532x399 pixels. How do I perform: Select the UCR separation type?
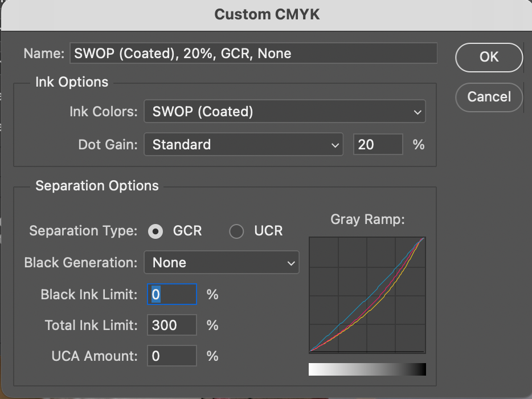tap(236, 231)
